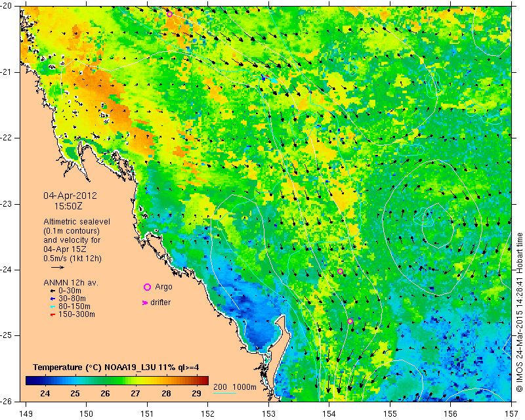Click the '(0.1m contours)' text
Image resolution: width=525 pixels, height=420 pixels.
click(x=72, y=231)
